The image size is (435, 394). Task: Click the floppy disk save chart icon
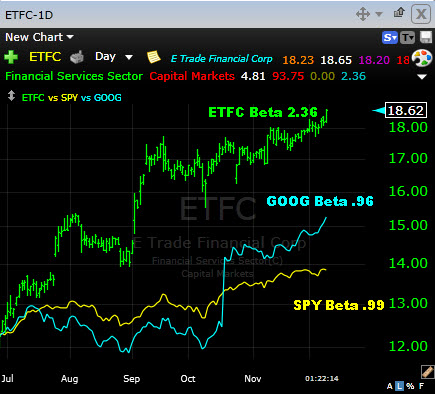426,37
